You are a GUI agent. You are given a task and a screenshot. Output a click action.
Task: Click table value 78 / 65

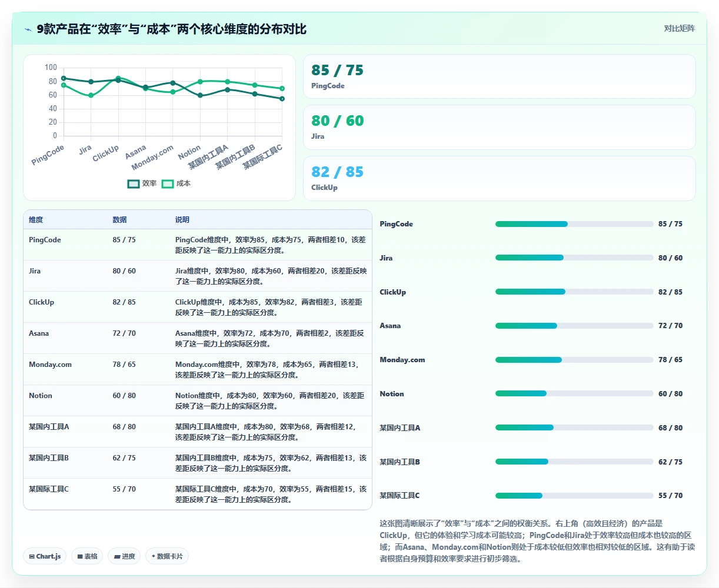coord(124,365)
